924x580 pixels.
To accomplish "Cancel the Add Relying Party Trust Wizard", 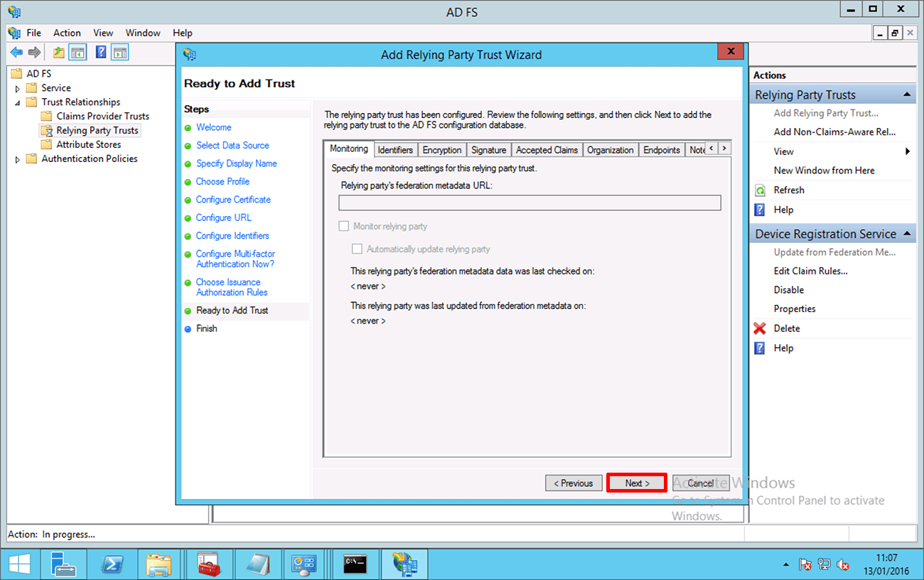I will pyautogui.click(x=700, y=483).
